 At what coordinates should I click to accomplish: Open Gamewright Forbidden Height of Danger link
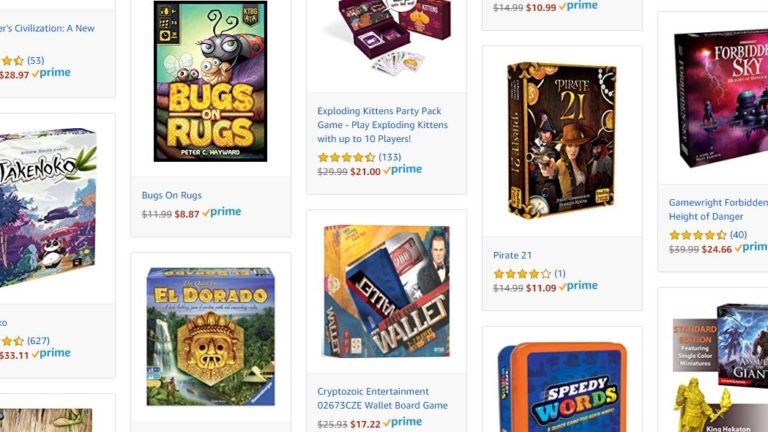(718, 209)
